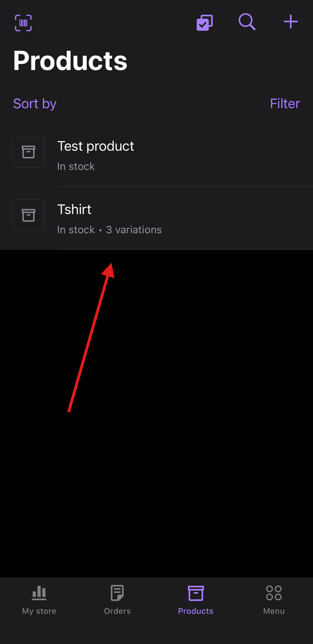Select the Tshirt thumbnail image
Screen dimensions: 313x644
point(28,215)
